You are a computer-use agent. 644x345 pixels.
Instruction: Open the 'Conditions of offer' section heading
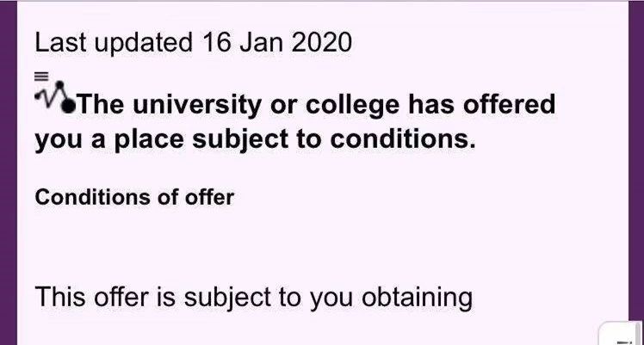tap(134, 197)
